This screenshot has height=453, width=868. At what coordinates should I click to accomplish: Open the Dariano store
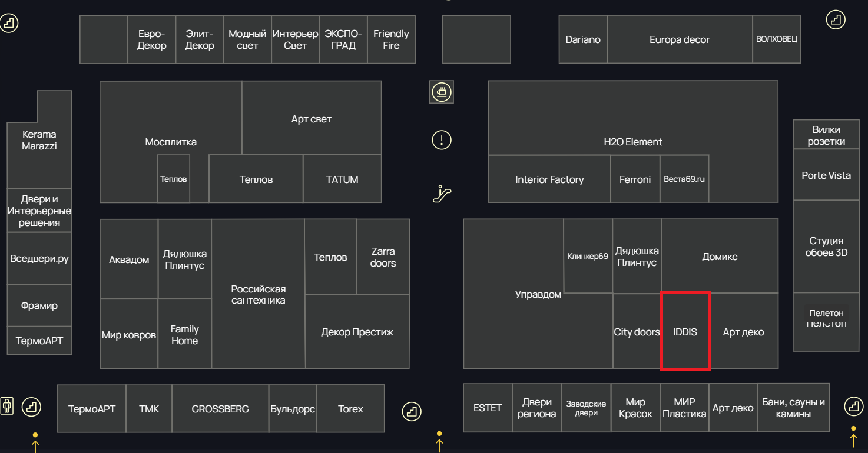(x=583, y=39)
